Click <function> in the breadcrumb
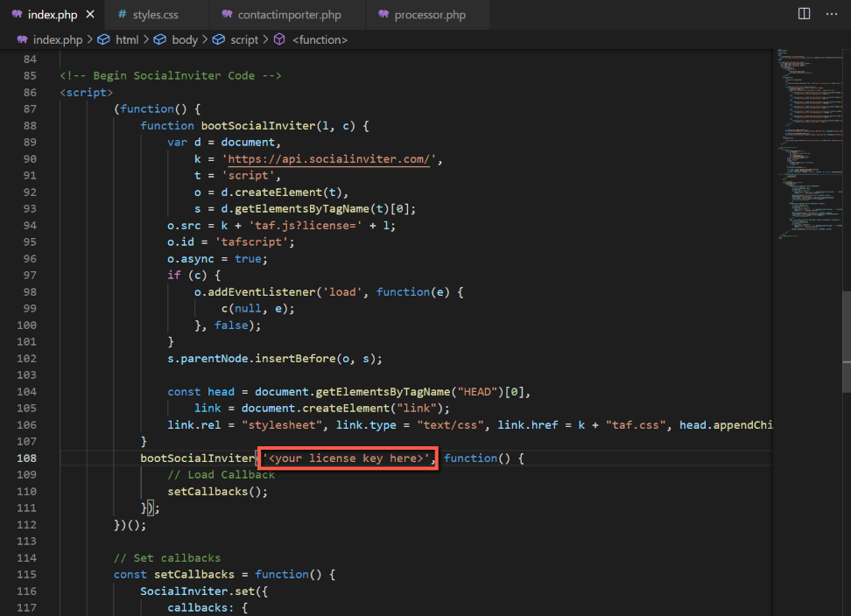 tap(320, 39)
